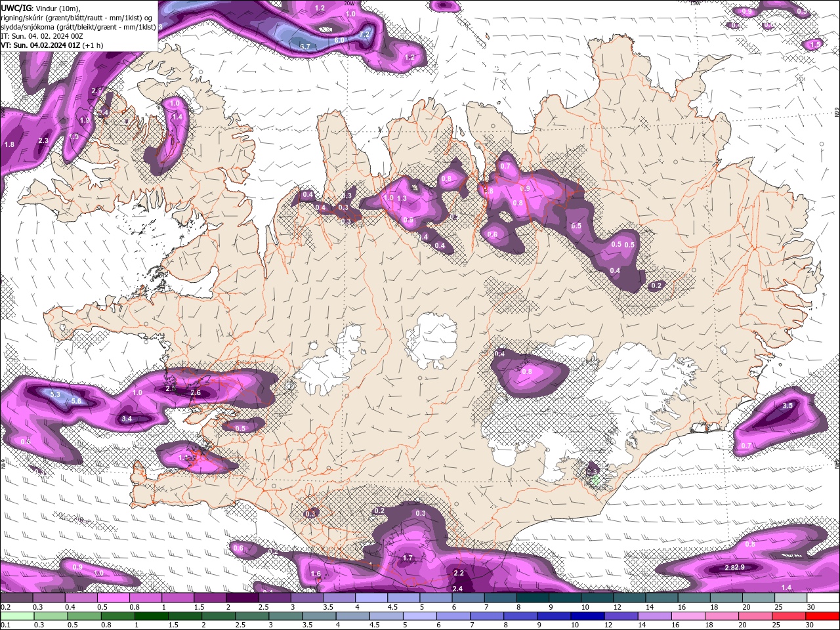Click the '2.82.9' overlapping value label

[735, 567]
